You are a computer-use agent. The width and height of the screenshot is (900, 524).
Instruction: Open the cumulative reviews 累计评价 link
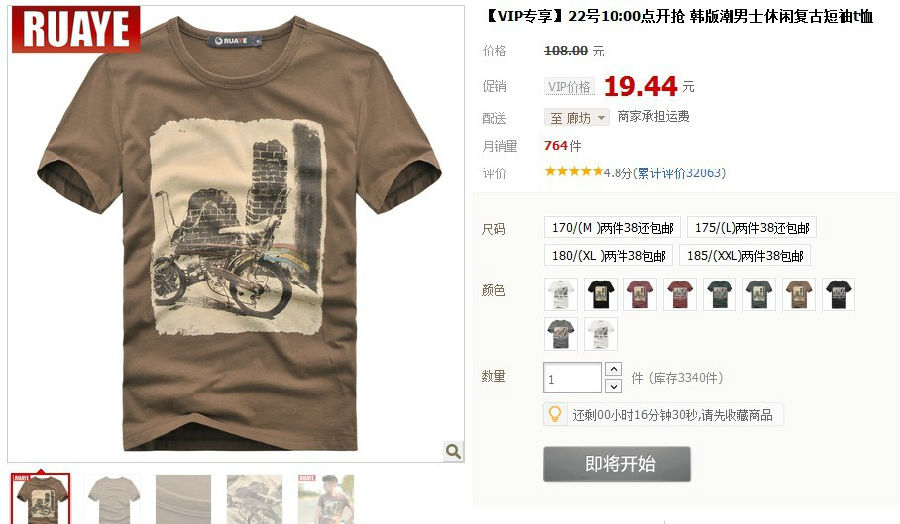click(681, 173)
